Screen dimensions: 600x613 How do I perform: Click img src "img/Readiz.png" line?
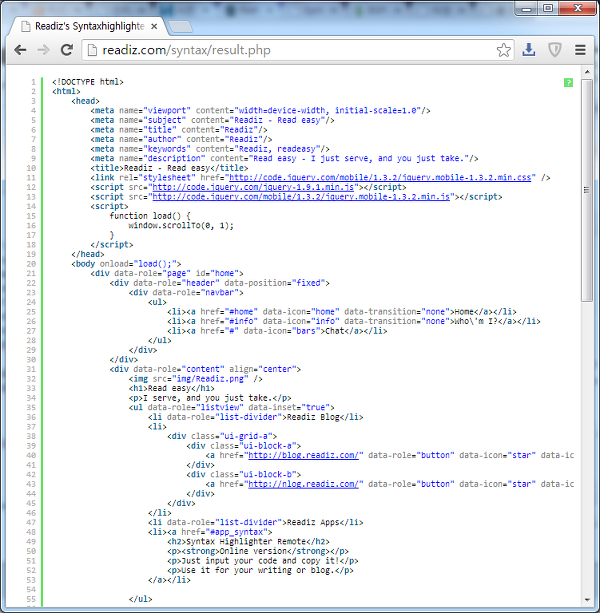[195, 379]
